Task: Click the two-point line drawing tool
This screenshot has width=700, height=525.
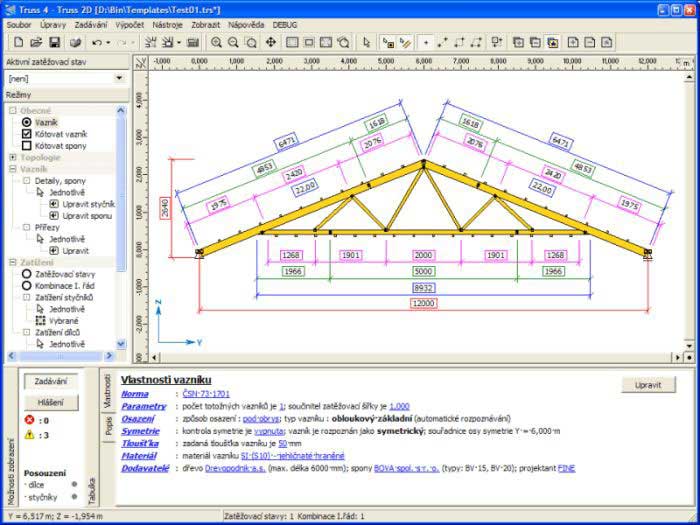Action: [442, 42]
